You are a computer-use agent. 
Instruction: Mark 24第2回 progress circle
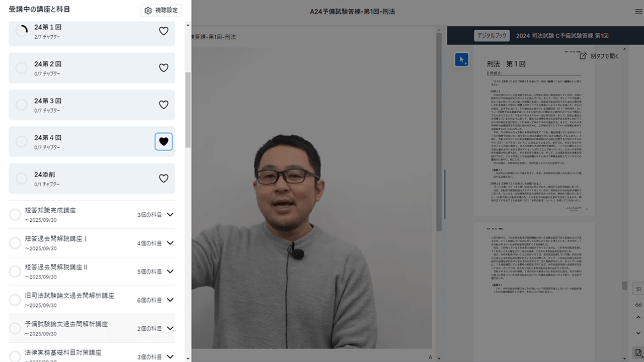pyautogui.click(x=22, y=68)
